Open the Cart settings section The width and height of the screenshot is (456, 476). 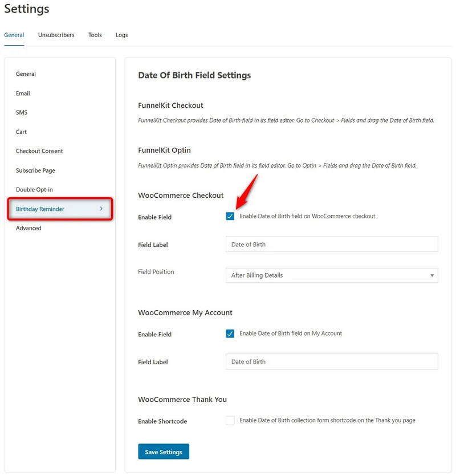coord(21,132)
